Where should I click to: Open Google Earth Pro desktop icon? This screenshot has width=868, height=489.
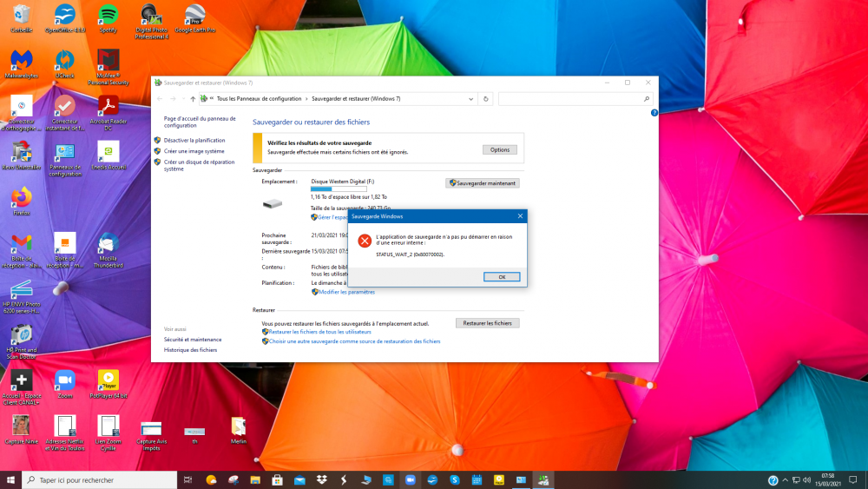pyautogui.click(x=194, y=16)
